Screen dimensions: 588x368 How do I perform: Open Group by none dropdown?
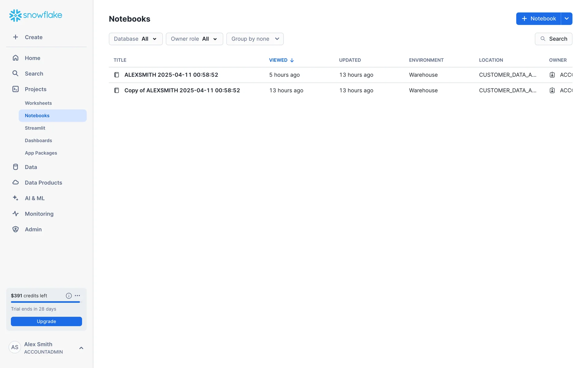pos(255,39)
